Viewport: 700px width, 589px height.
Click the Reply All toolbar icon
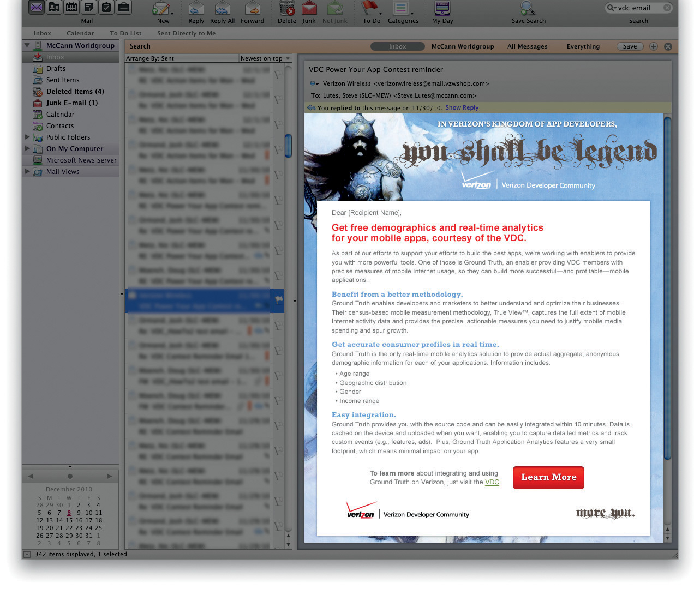pyautogui.click(x=222, y=9)
